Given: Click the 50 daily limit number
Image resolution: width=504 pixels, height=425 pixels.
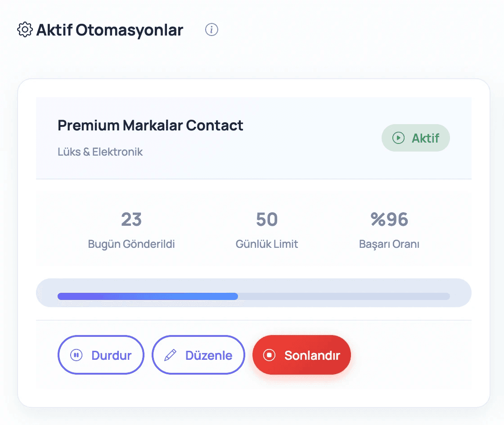Looking at the screenshot, I should click(267, 219).
